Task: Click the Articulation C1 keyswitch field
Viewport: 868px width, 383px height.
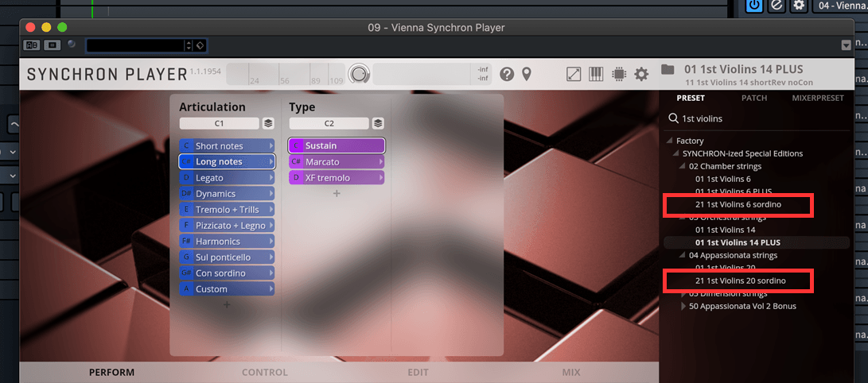Action: [x=220, y=123]
